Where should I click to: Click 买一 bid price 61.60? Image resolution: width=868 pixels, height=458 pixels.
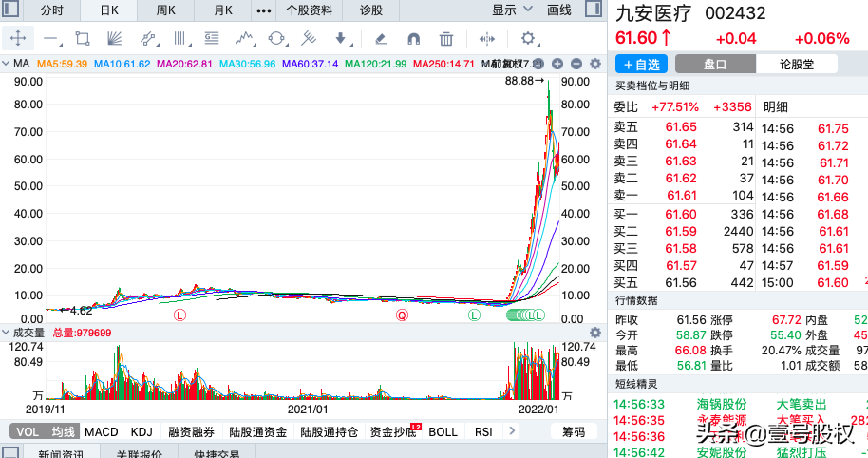681,215
